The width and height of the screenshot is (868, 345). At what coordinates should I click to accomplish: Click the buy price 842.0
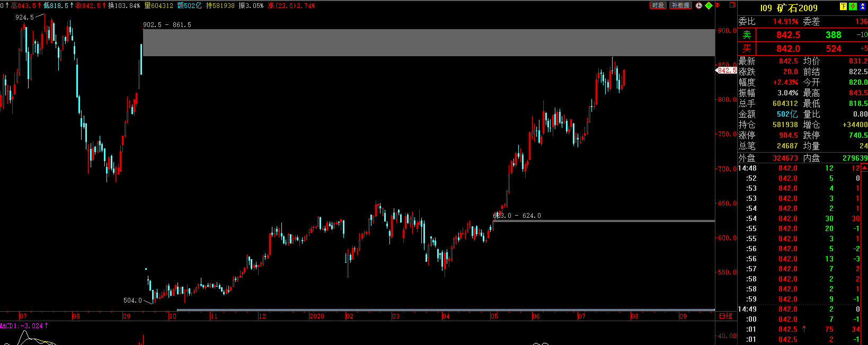[x=789, y=49]
